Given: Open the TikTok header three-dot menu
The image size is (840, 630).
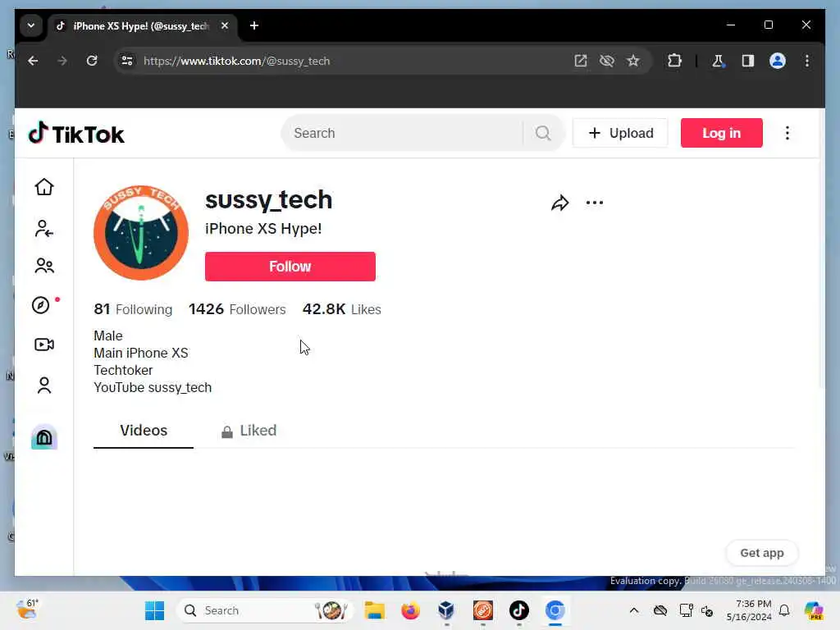Looking at the screenshot, I should coord(787,133).
